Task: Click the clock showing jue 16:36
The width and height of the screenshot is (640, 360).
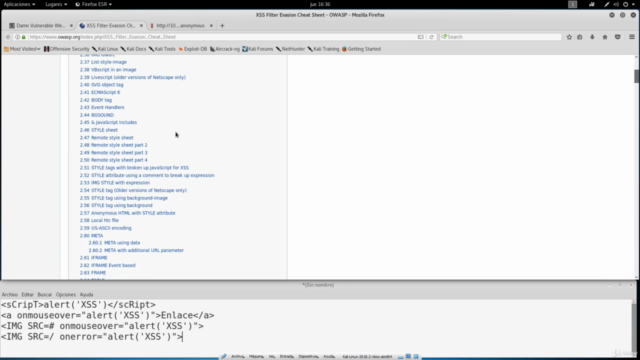Action: 320,4
